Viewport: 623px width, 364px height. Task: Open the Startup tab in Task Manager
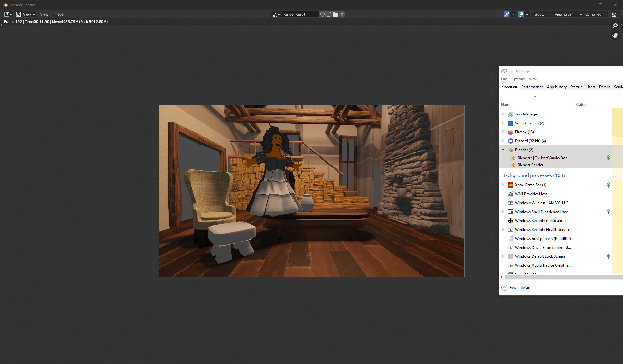click(576, 87)
